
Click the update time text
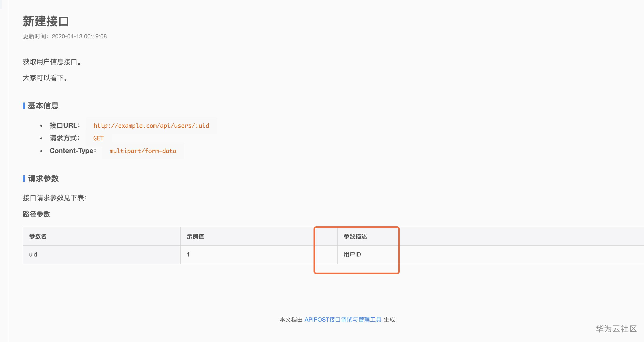tap(65, 36)
